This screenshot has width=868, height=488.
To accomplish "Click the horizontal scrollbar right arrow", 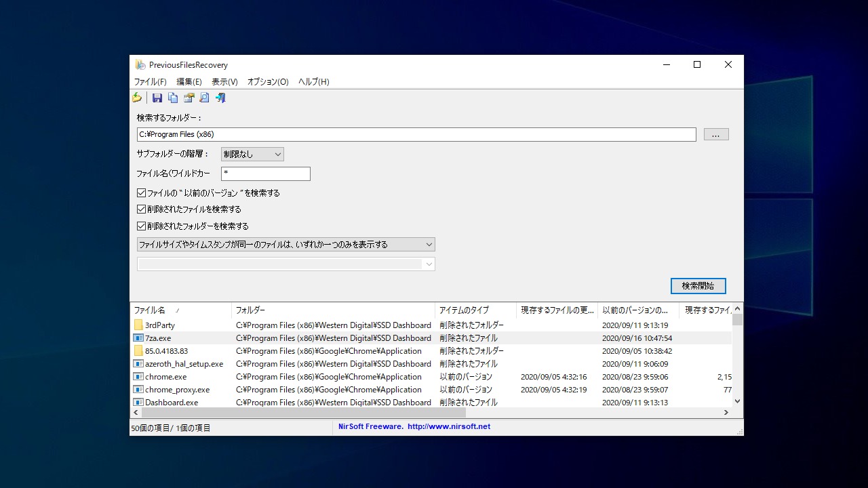I will click(726, 413).
